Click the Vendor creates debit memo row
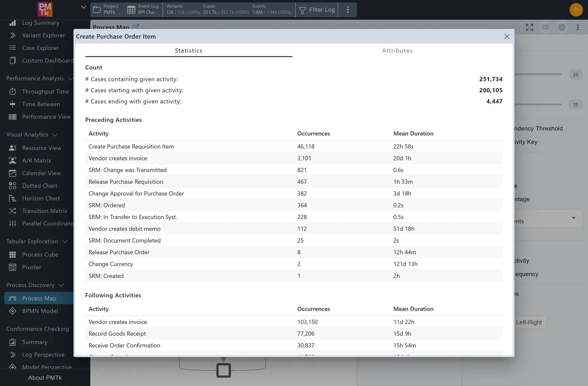This screenshot has height=386, width=588. click(294, 229)
